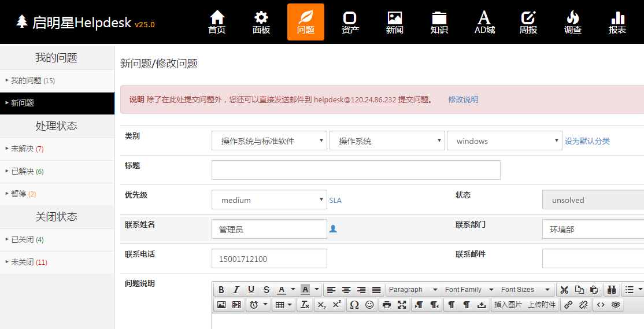The width and height of the screenshot is (644, 329).
Task: Open the 资产 assets section
Action: pos(350,22)
